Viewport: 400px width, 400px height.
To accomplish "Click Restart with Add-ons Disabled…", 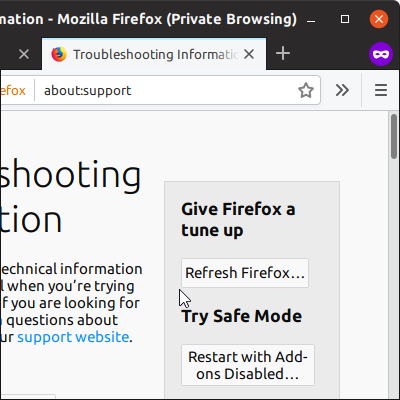I will tap(248, 365).
